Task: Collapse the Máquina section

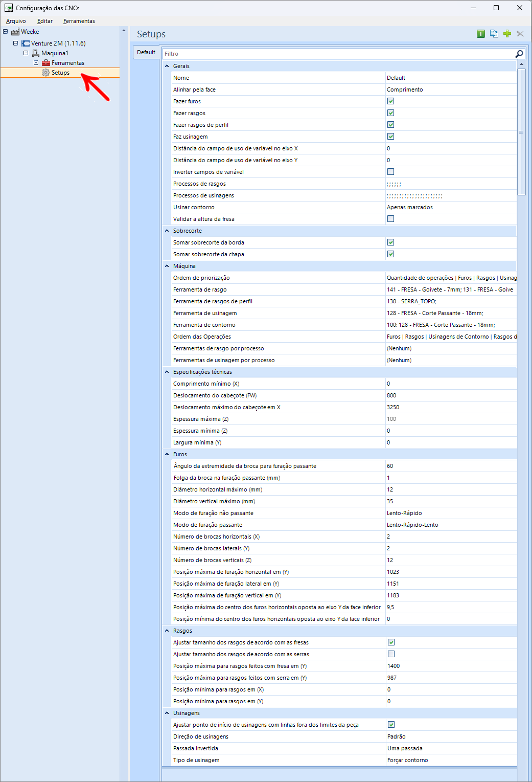Action: click(x=167, y=266)
